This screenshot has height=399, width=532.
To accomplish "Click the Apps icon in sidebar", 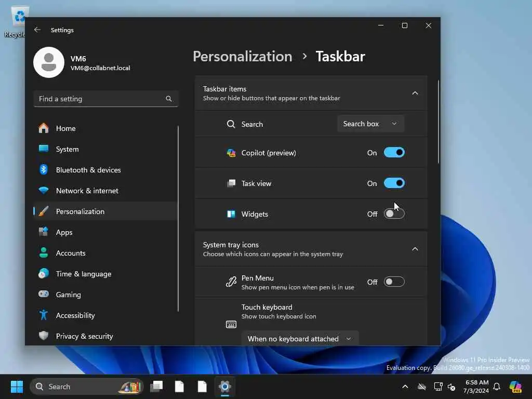I will (x=44, y=232).
